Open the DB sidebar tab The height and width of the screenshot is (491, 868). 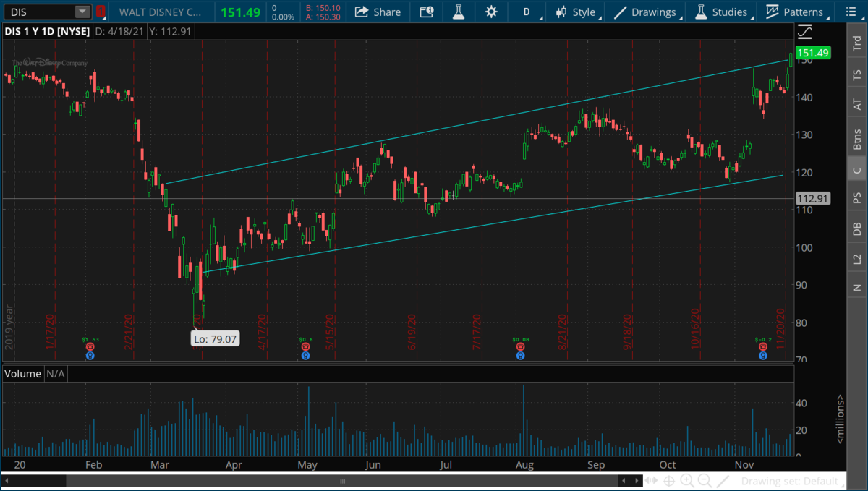857,228
